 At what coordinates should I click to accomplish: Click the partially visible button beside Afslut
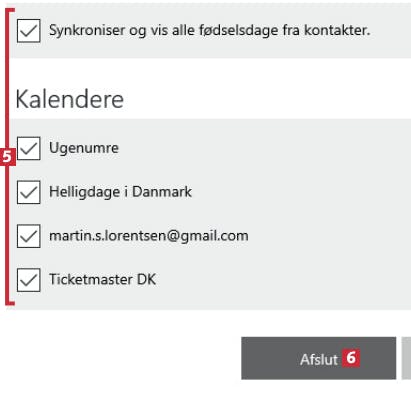point(406,358)
